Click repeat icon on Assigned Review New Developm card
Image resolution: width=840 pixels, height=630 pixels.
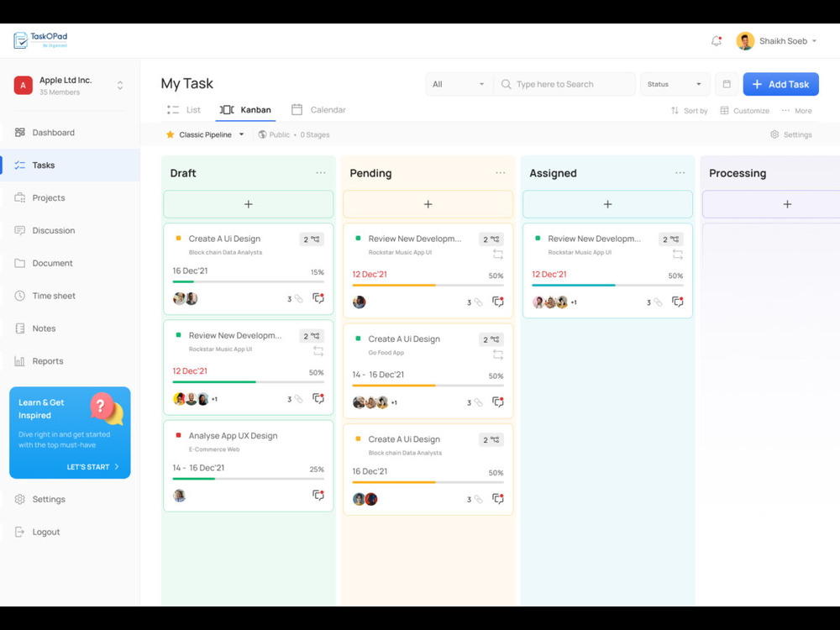click(x=678, y=255)
